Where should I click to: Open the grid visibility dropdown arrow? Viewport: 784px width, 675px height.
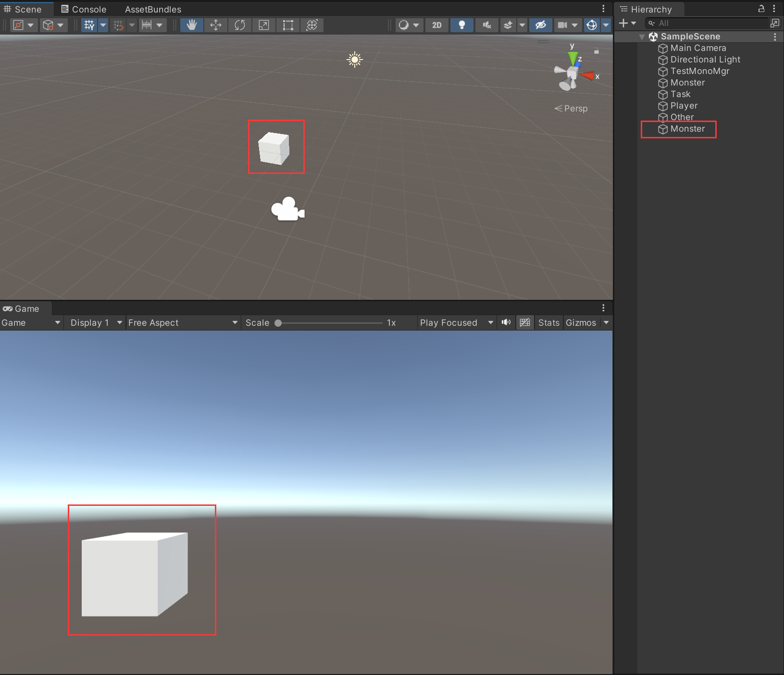point(103,25)
